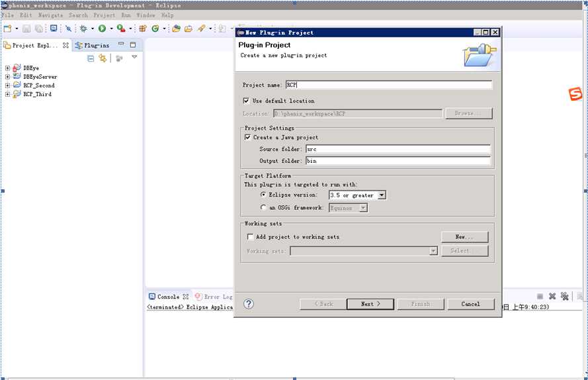
Task: Open the Project Explorer View Menu triangle
Action: [134, 57]
